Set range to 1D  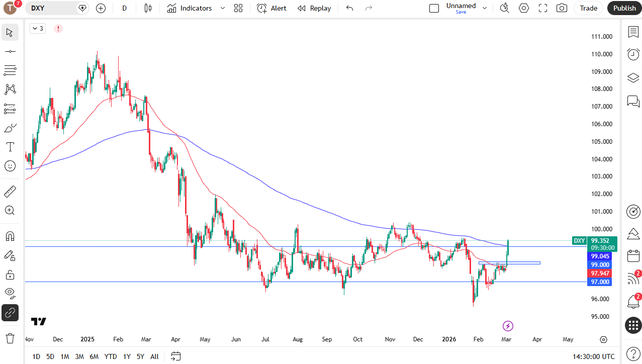pos(36,356)
